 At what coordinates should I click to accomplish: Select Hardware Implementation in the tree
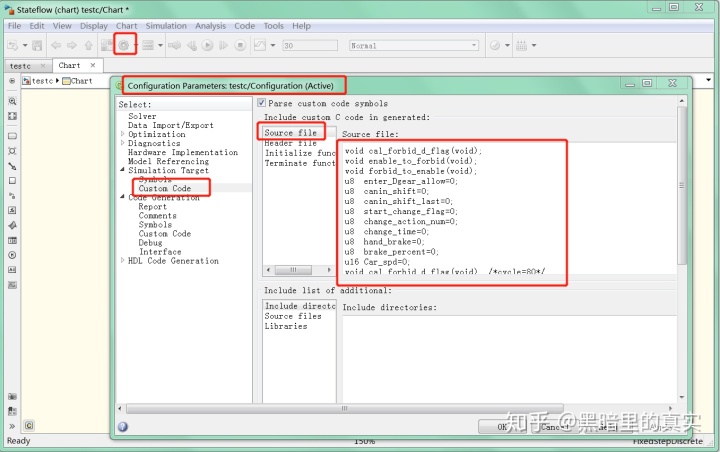pos(183,152)
